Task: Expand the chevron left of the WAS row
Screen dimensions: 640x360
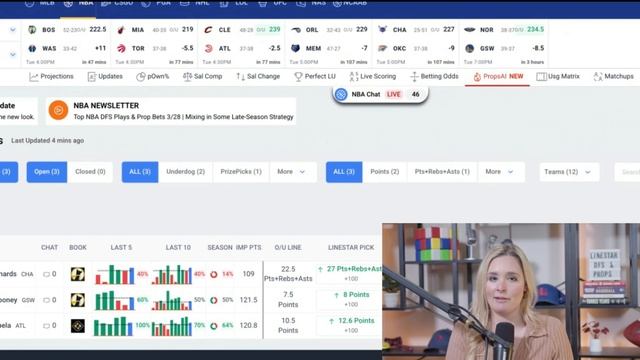Action: pos(13,54)
